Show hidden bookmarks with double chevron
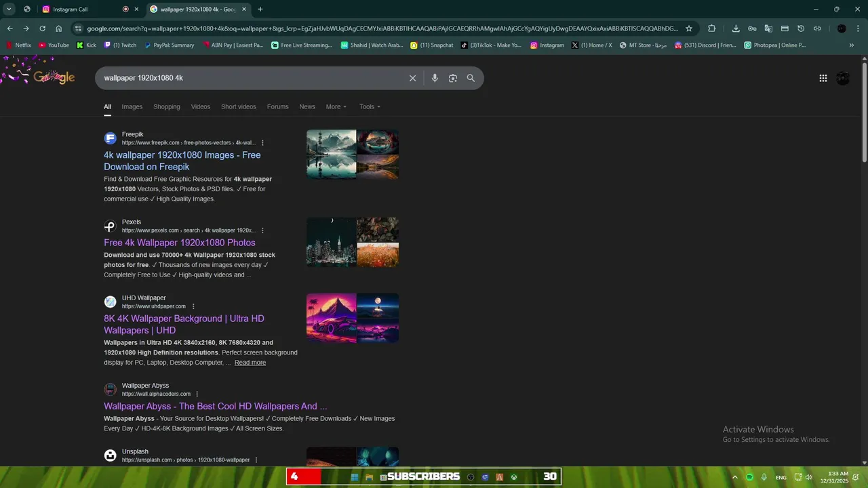Screen dimensions: 868x488 pyautogui.click(x=852, y=45)
